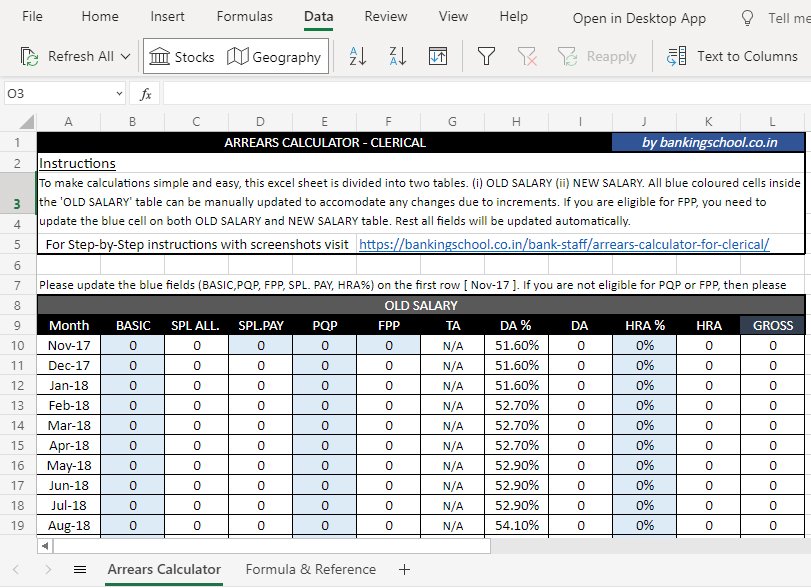Screen dimensions: 811x588
Task: Open the Review ribbon tab
Action: (x=385, y=17)
